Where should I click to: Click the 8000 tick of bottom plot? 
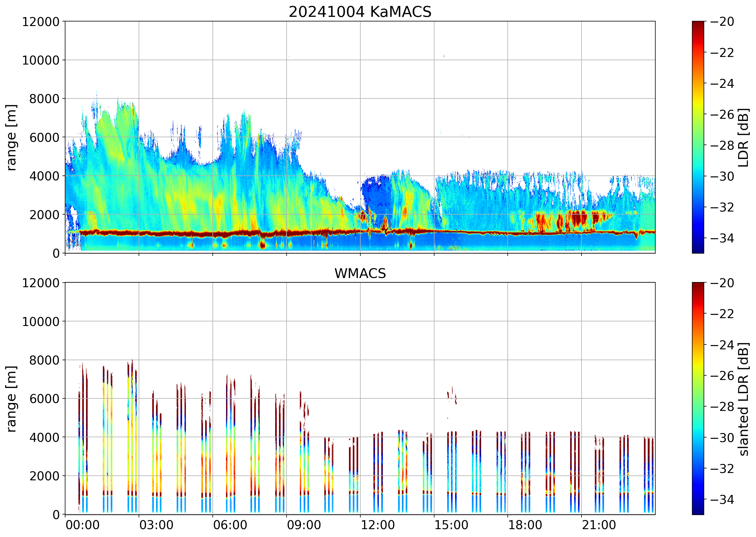coord(44,360)
